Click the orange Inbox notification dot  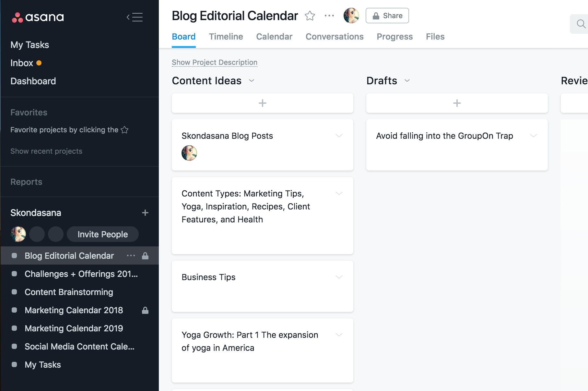tap(39, 63)
